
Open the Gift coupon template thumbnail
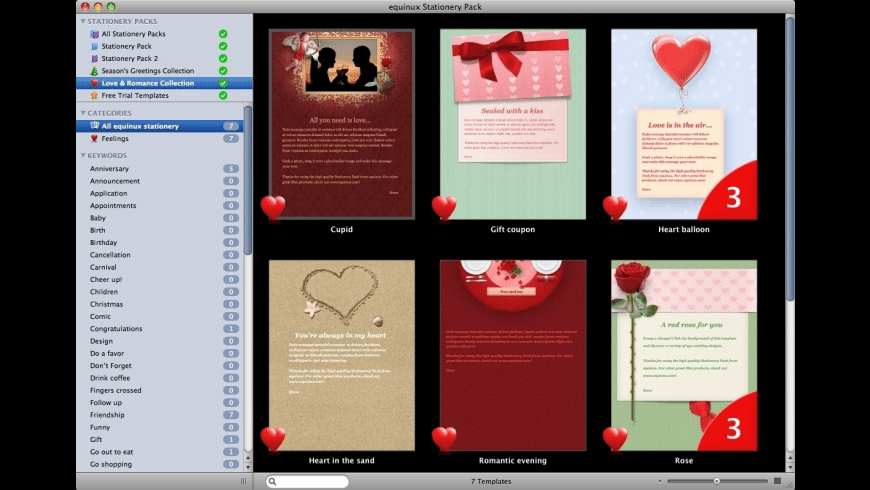(x=513, y=124)
